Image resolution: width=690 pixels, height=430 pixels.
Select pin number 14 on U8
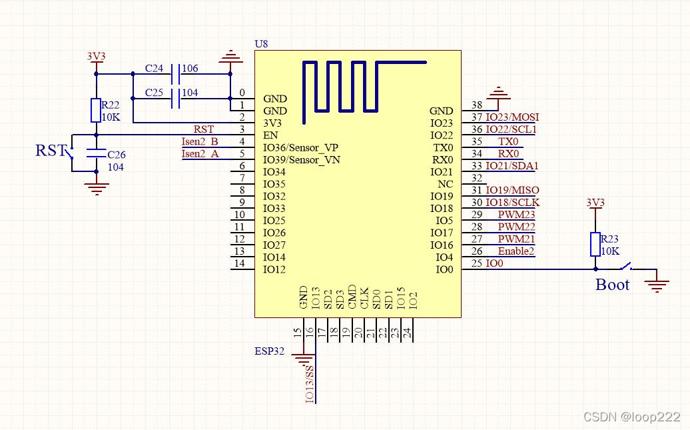[239, 263]
